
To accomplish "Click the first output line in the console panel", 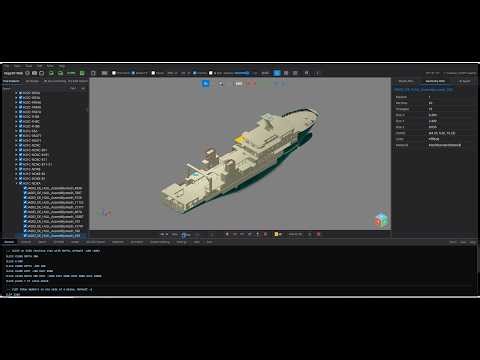I will (53, 251).
